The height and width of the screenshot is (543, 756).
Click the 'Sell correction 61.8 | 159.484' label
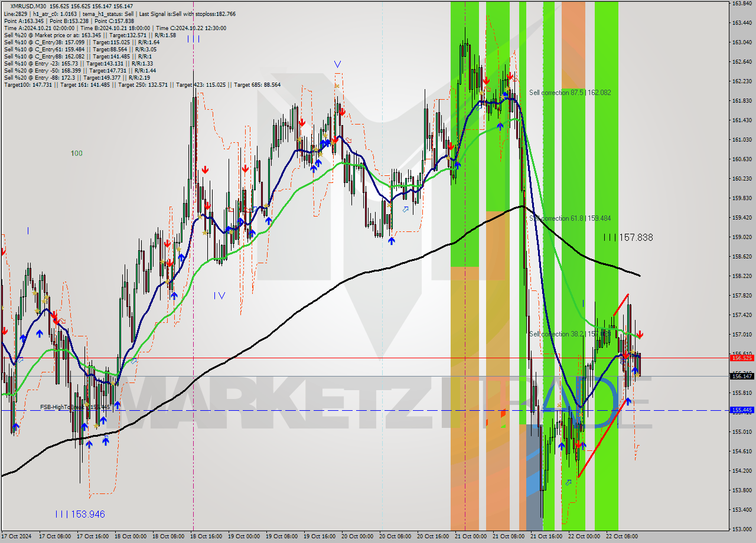click(570, 218)
